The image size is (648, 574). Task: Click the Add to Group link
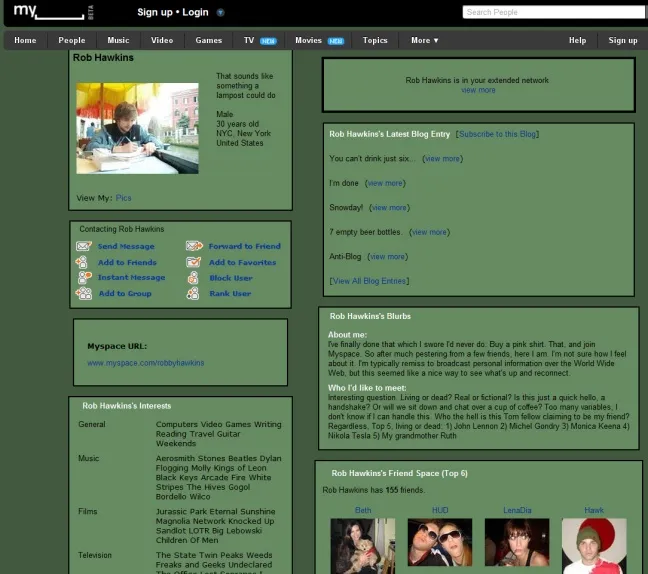pos(125,293)
